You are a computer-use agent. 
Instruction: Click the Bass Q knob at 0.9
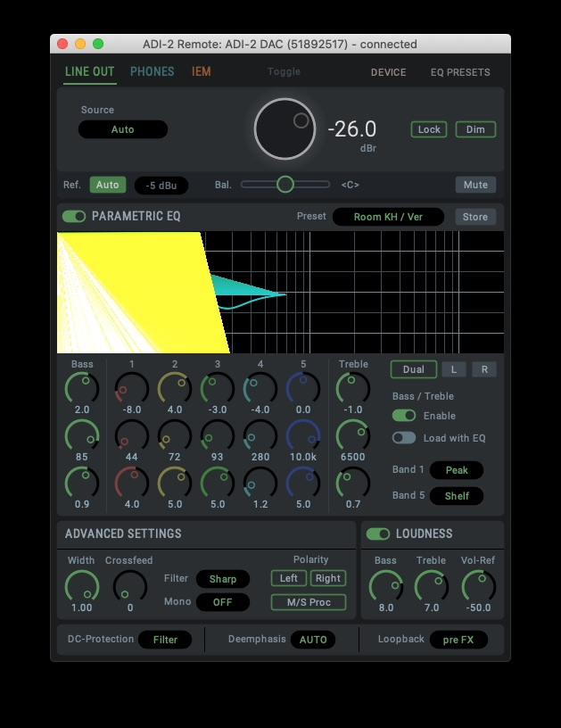pyautogui.click(x=82, y=483)
